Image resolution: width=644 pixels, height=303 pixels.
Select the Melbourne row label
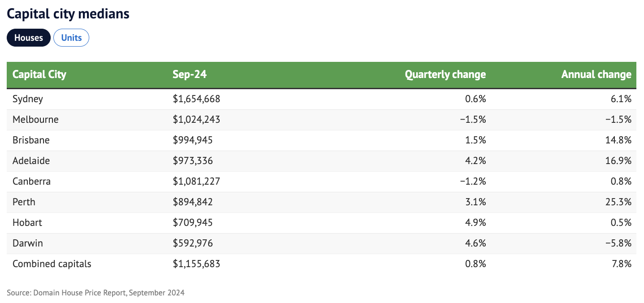pos(35,120)
